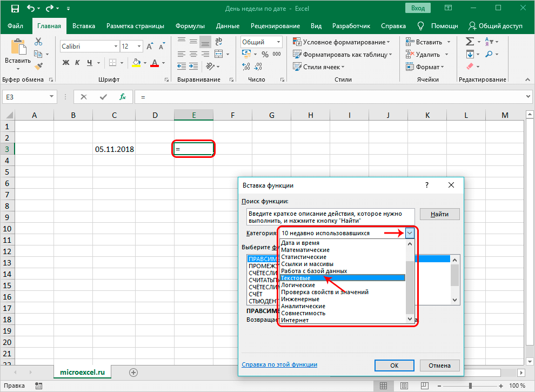
Task: Decrease indent in Alignment group
Action: [x=182, y=67]
